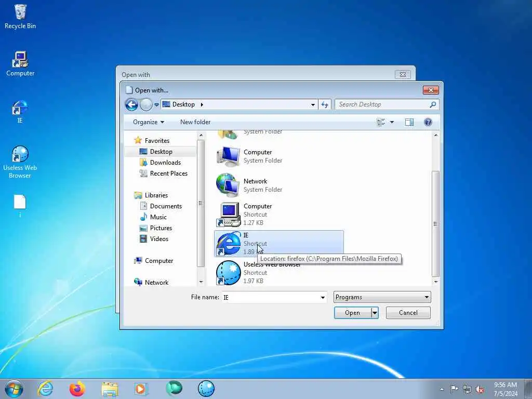The height and width of the screenshot is (399, 532).
Task: Click the search magnifier icon
Action: pyautogui.click(x=433, y=104)
